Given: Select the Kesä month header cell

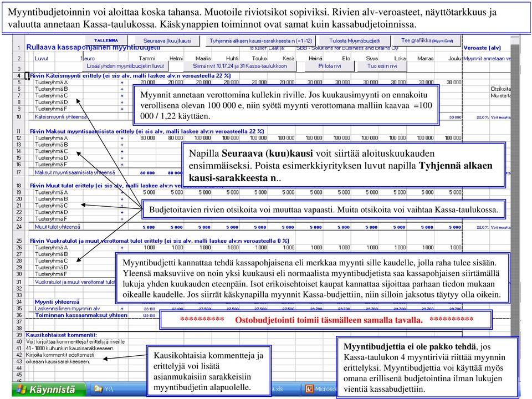Looking at the screenshot, I should tap(289, 58).
